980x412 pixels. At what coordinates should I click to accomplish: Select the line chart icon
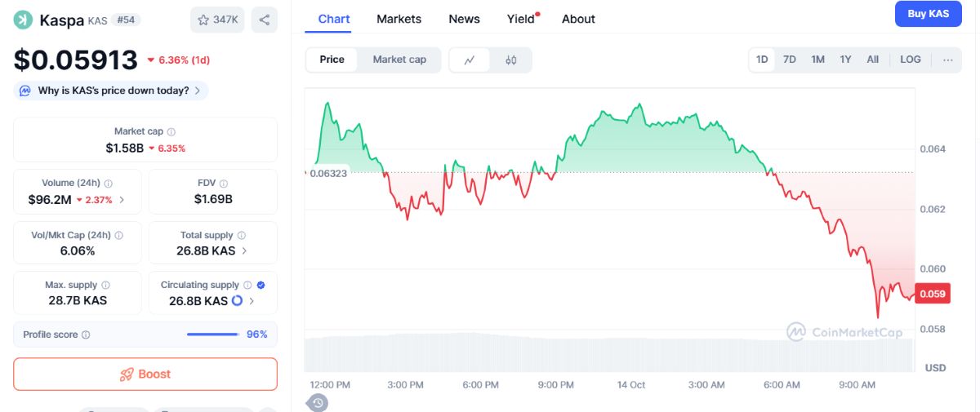470,60
